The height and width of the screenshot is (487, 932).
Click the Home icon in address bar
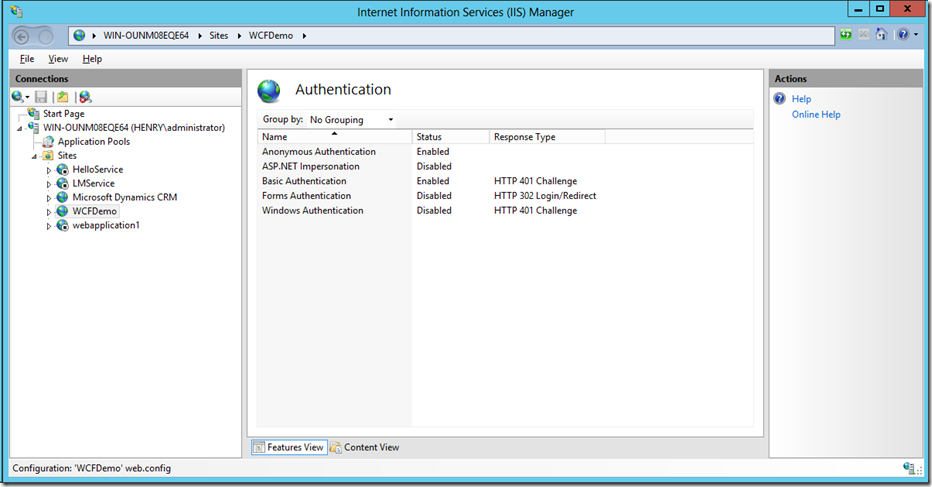881,35
